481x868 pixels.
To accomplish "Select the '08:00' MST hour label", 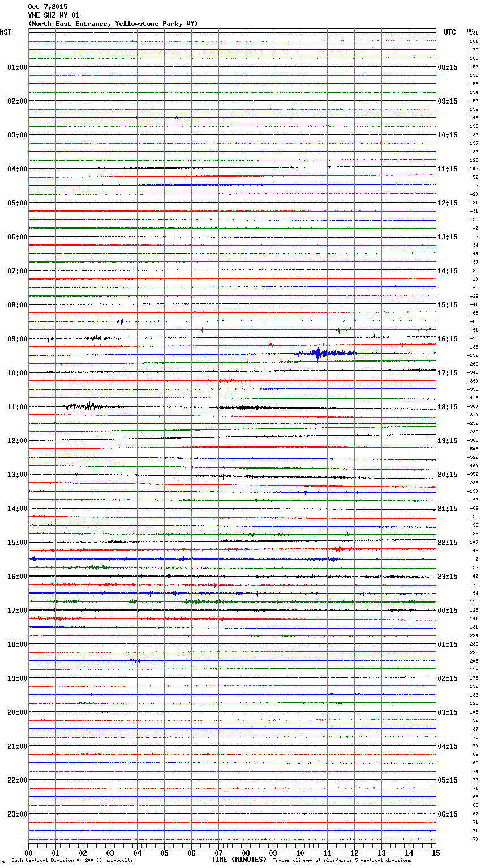I will (17, 305).
